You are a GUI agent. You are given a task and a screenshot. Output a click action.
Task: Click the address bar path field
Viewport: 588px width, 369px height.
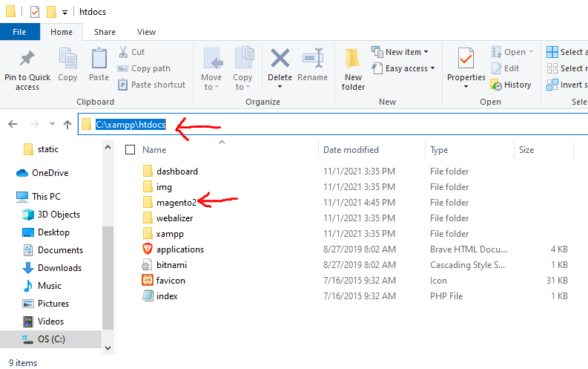click(333, 124)
